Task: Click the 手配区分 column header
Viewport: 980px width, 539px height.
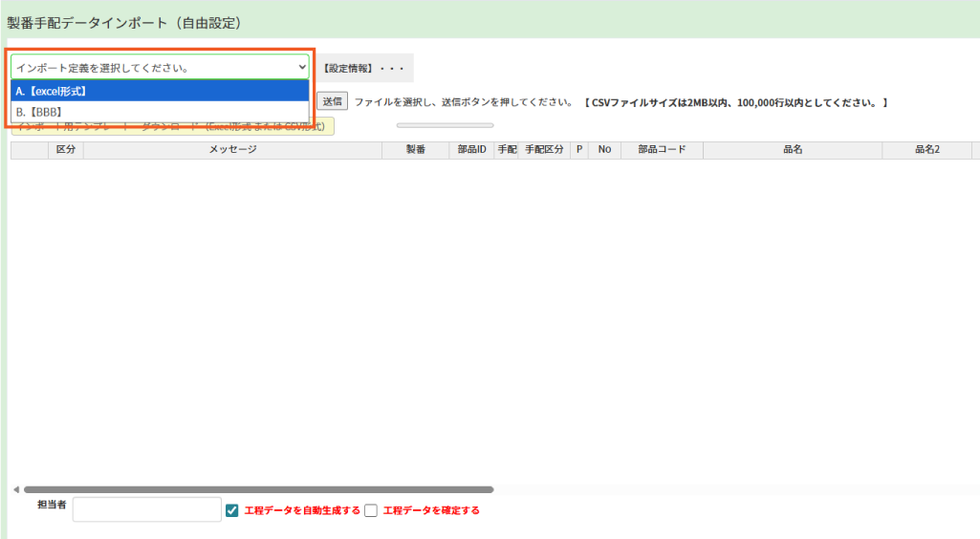Action: click(x=544, y=150)
